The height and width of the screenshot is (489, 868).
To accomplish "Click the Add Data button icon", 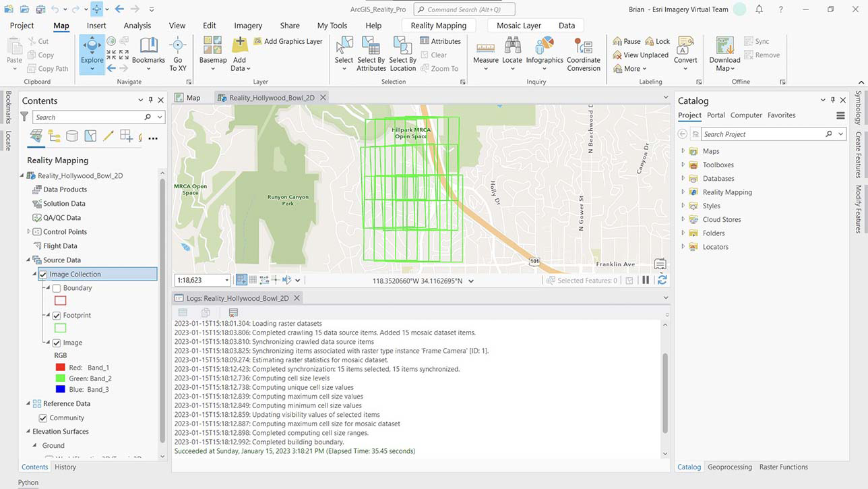I will tap(240, 45).
